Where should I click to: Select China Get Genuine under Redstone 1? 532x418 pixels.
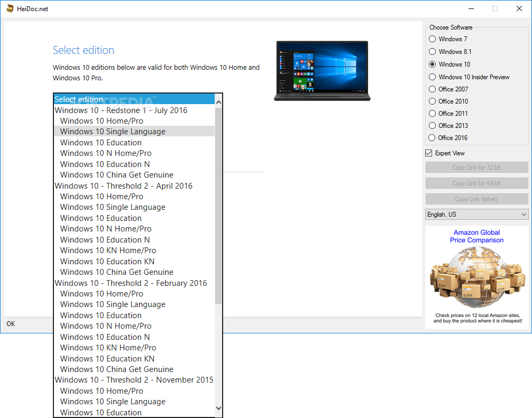pyautogui.click(x=134, y=174)
